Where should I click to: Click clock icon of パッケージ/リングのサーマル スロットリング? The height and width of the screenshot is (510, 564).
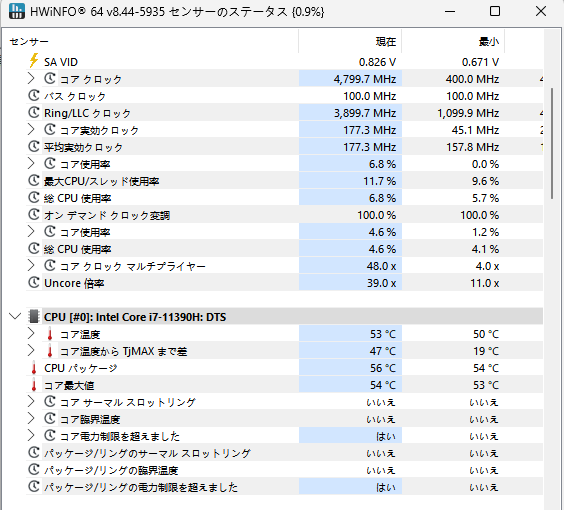[x=34, y=452]
